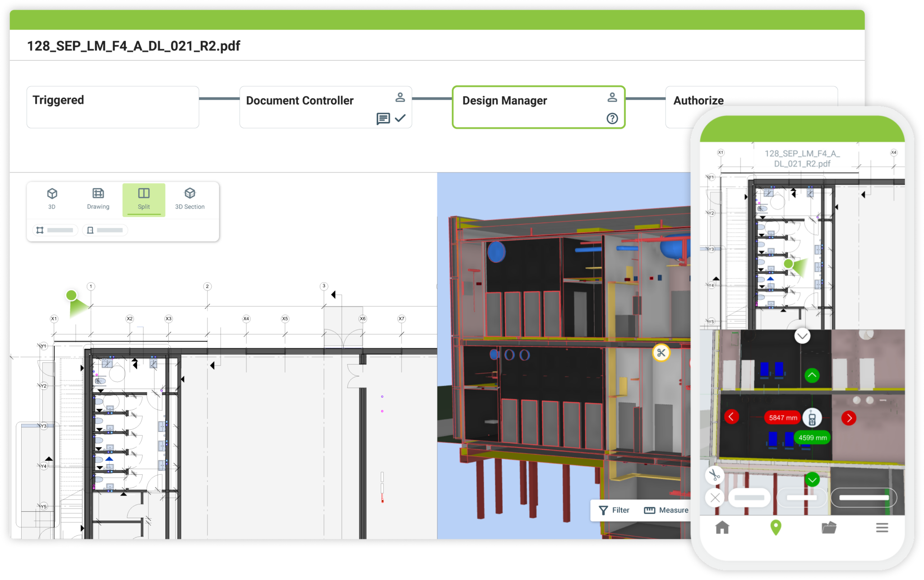Viewport: 924px width, 580px height.
Task: Tap the 5847 mm measurement label
Action: (x=783, y=418)
